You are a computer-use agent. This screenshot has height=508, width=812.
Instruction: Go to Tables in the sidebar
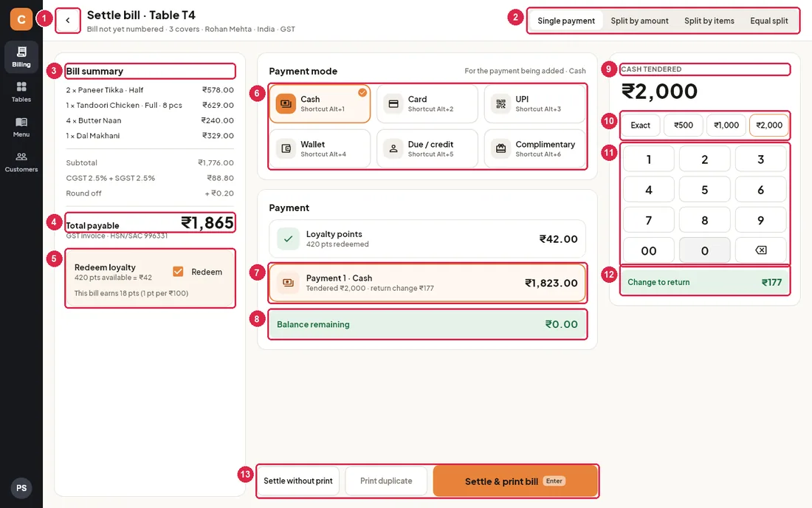21,92
